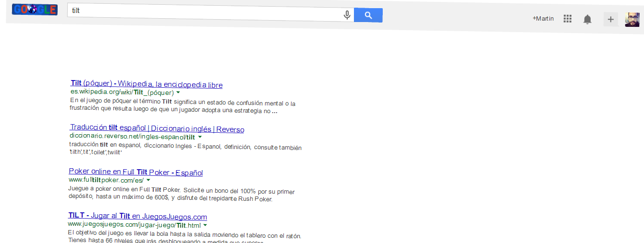Image resolution: width=644 pixels, height=243 pixels.
Task: Click the blue magnifier search button
Action: click(368, 15)
